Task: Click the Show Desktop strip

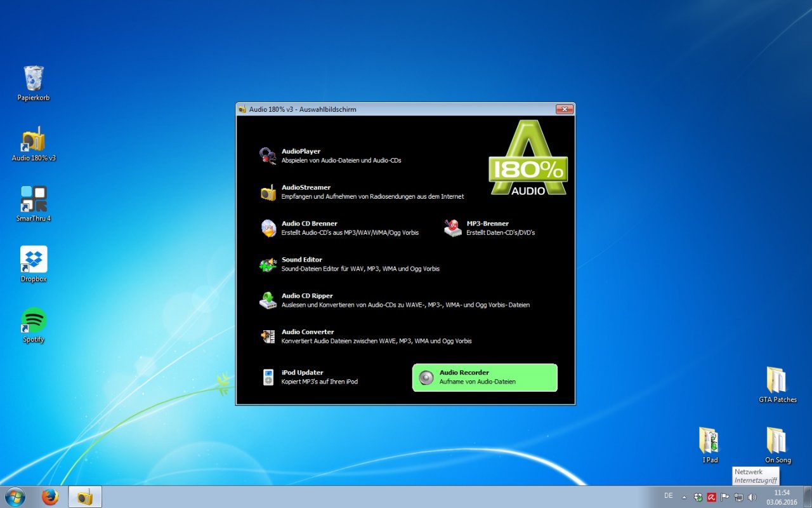Action: pyautogui.click(x=808, y=497)
